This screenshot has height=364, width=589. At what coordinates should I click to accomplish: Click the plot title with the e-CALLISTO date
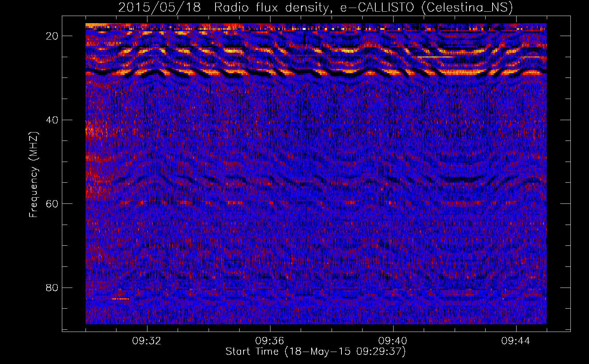point(316,8)
